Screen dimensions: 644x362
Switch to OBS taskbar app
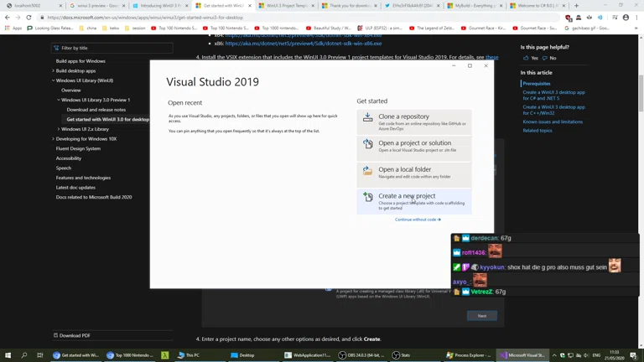pos(362,355)
